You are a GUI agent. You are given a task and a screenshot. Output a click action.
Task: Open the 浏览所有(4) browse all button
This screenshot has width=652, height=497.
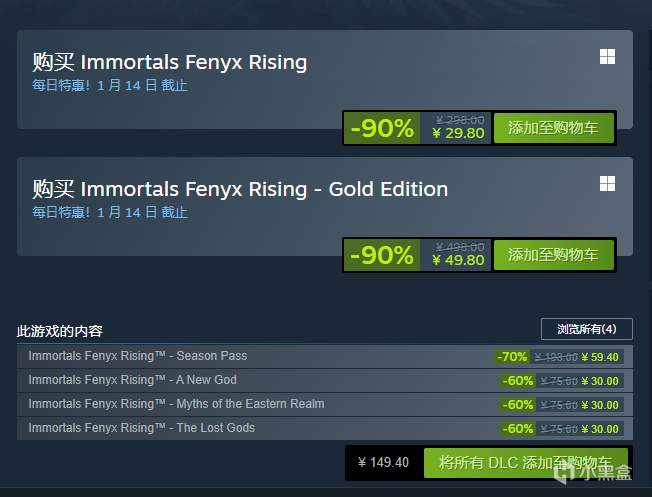(586, 329)
